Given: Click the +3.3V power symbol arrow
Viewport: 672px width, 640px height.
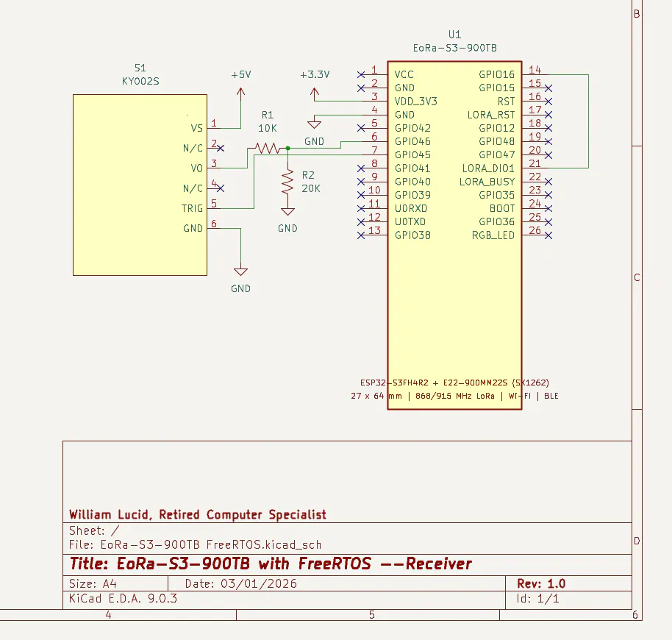Looking at the screenshot, I should [x=315, y=94].
